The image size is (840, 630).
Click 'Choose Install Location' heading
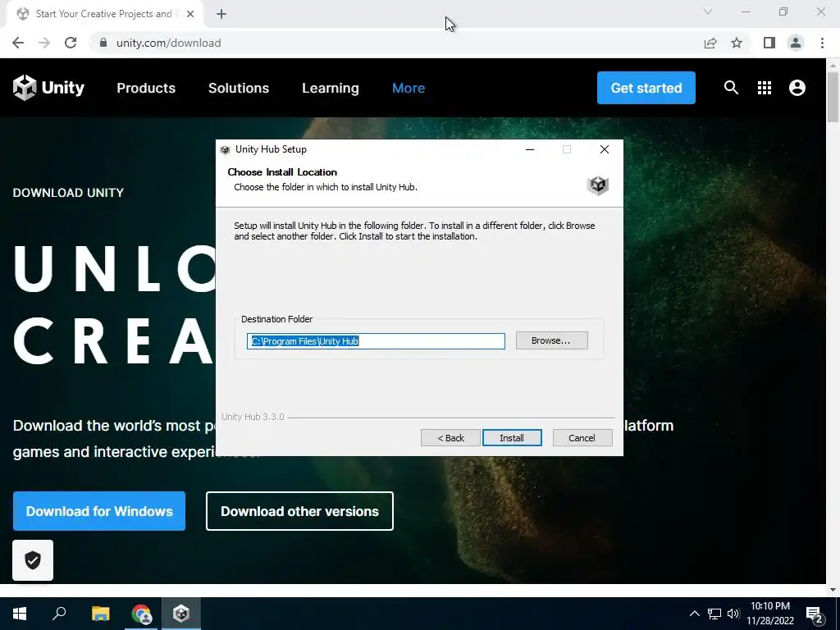(282, 172)
